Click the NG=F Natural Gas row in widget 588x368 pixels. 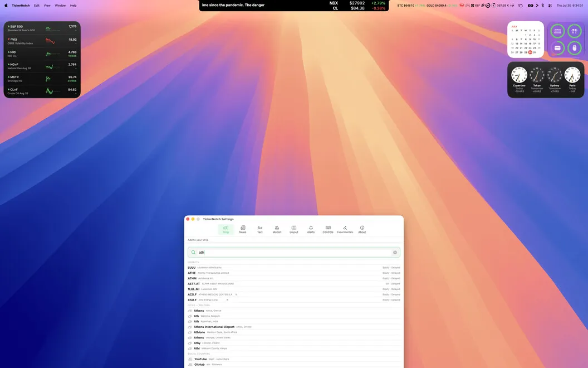[x=42, y=66]
